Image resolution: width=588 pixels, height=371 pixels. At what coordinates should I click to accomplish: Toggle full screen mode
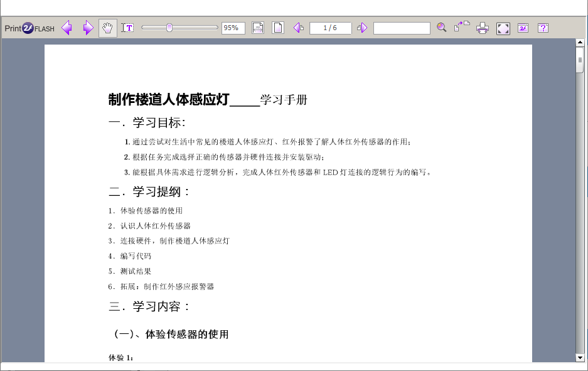tap(503, 28)
